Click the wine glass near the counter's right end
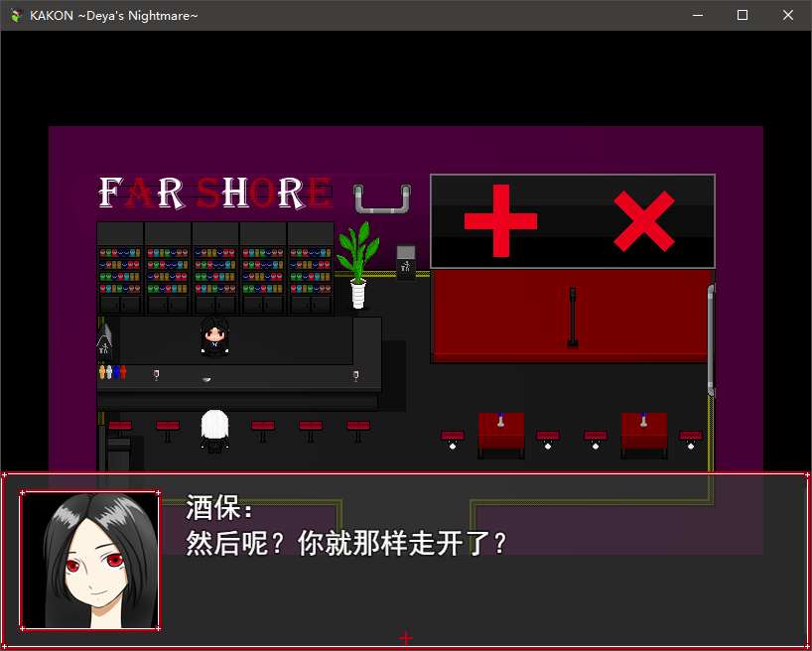 click(355, 376)
